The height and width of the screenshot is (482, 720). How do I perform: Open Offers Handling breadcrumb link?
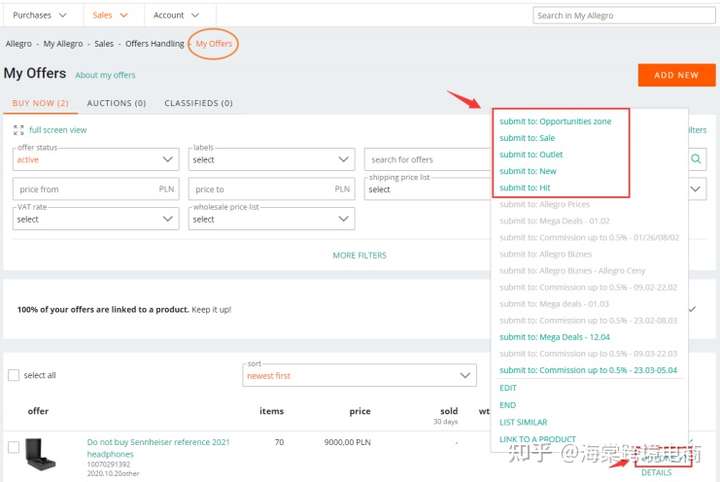click(154, 44)
